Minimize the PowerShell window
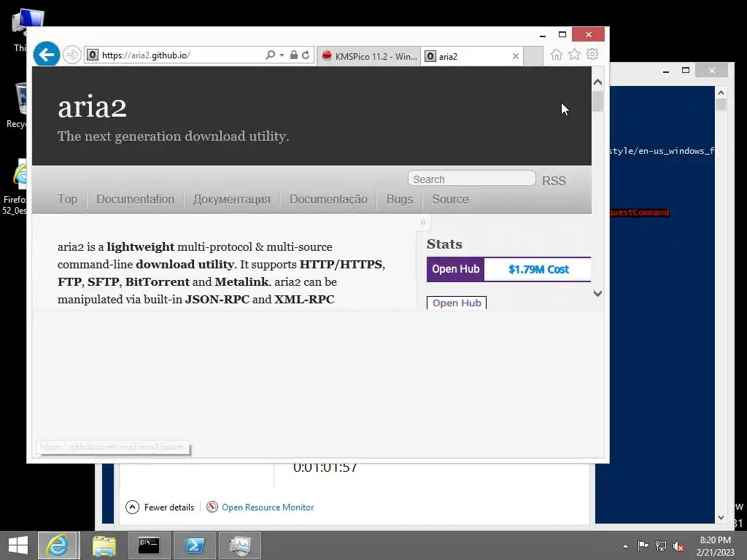The image size is (747, 560). (666, 71)
